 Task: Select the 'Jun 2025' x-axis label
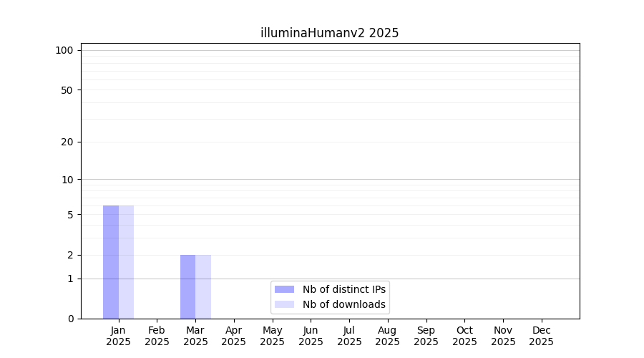pos(311,336)
